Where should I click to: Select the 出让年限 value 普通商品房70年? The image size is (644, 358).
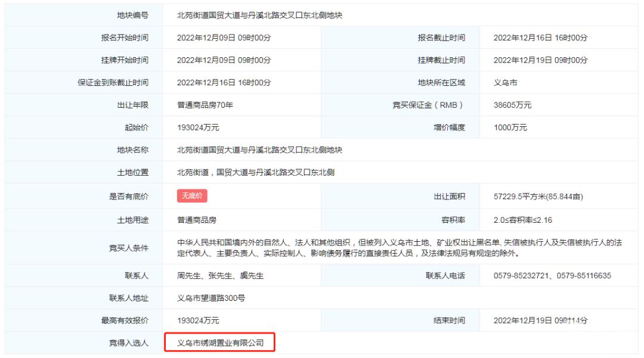(x=205, y=105)
